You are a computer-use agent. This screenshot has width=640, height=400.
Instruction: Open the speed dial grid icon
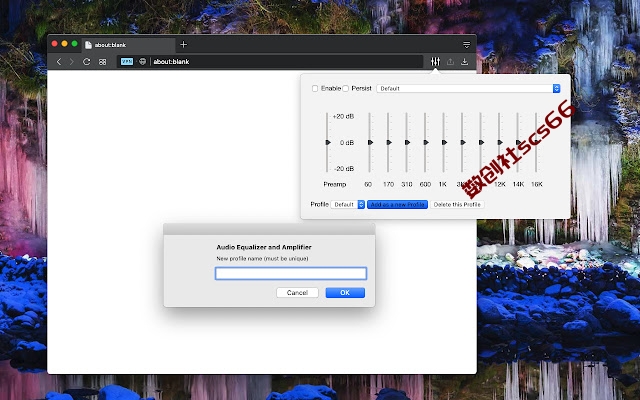102,62
